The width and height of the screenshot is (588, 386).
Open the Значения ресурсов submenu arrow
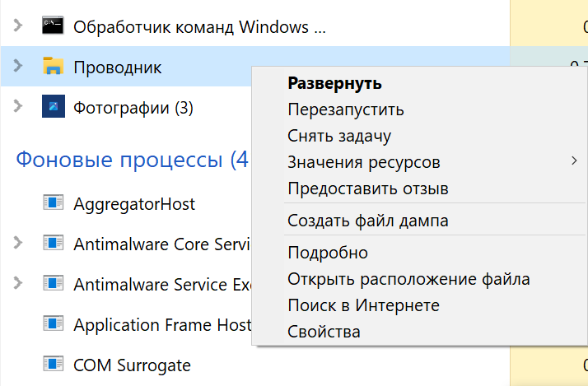[x=574, y=161]
